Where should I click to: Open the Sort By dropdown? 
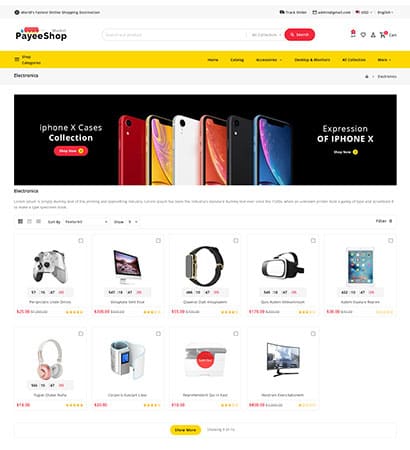coord(86,222)
